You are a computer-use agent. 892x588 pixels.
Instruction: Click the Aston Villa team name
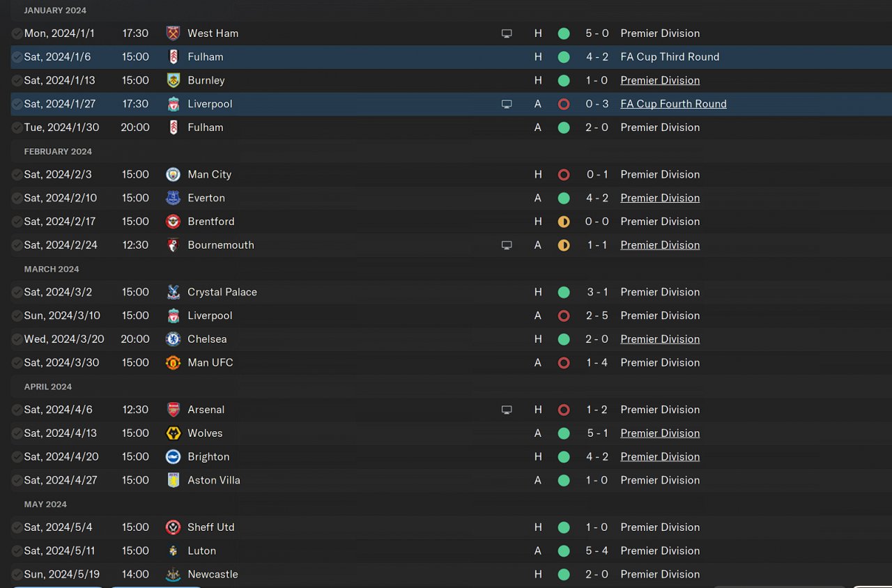(213, 480)
